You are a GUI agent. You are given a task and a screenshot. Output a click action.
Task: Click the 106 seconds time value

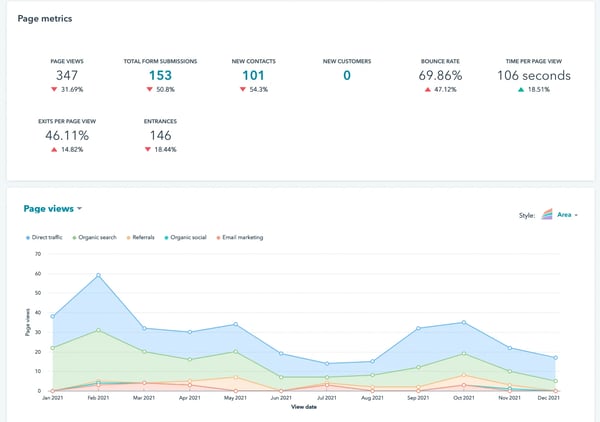[534, 75]
